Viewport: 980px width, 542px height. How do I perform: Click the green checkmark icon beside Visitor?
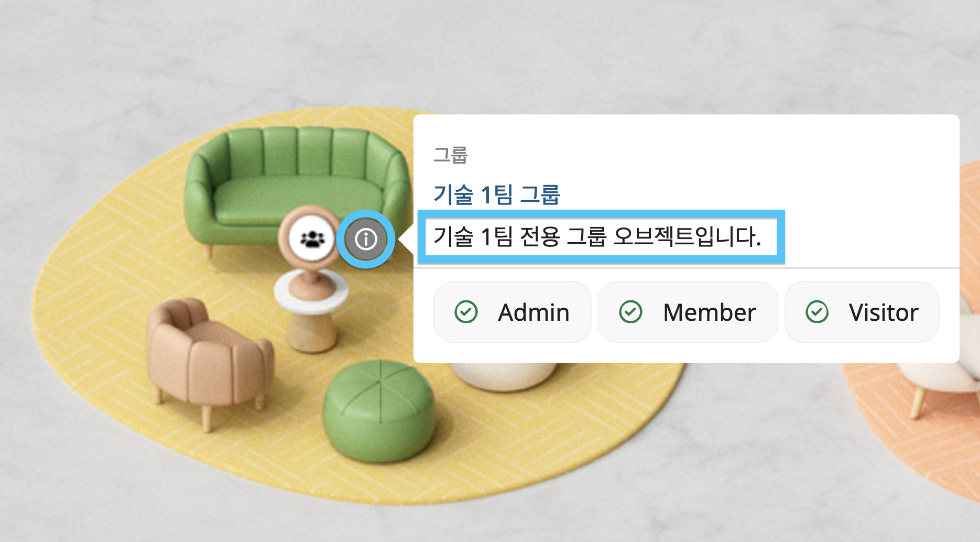coord(816,312)
